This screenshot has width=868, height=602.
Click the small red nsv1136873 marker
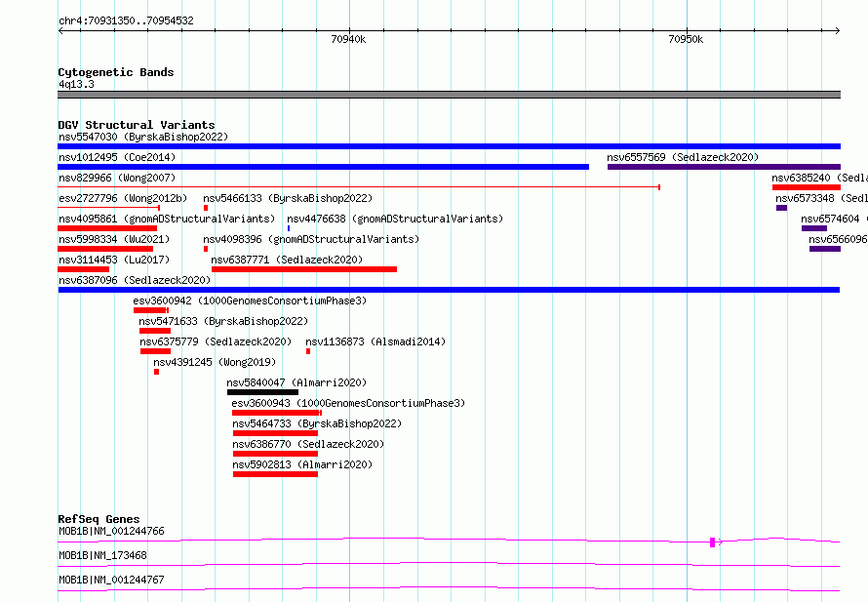tap(308, 351)
